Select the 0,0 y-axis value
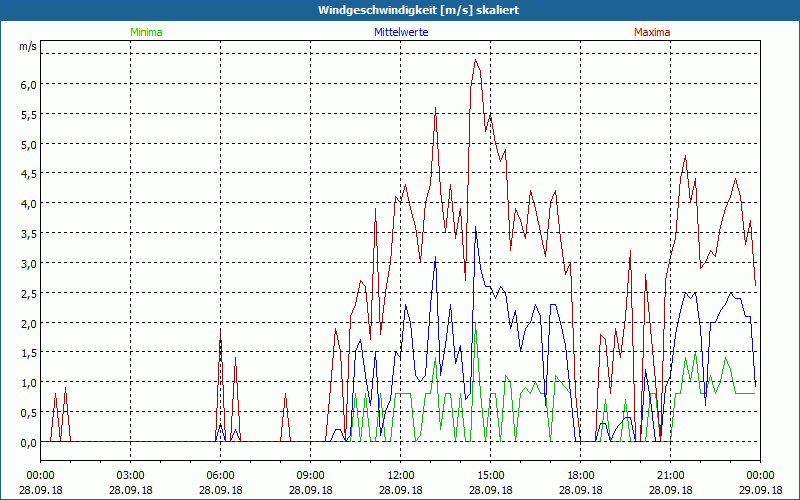Screen dimensions: 800x500 pyautogui.click(x=28, y=442)
